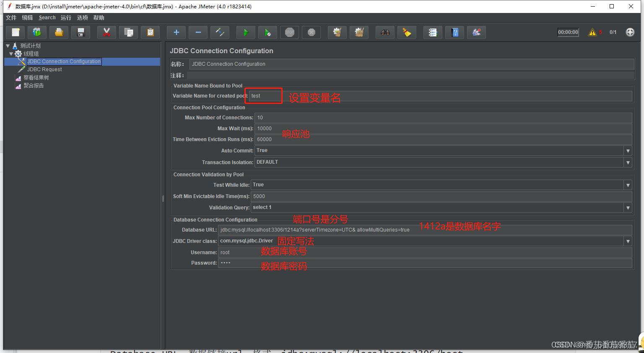Open the Transaction Isolation dropdown
The height and width of the screenshot is (353, 644).
tap(628, 162)
